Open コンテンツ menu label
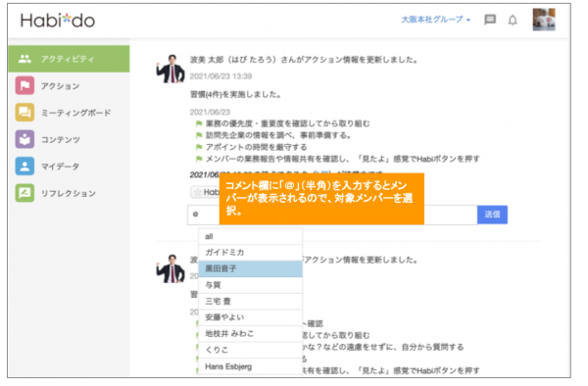The height and width of the screenshot is (386, 588). coord(61,140)
